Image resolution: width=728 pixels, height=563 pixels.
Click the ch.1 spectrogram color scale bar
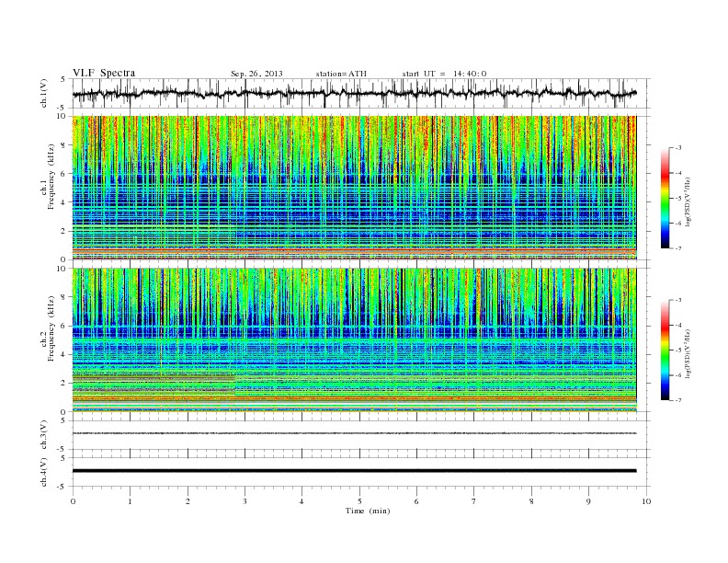[x=665, y=198]
